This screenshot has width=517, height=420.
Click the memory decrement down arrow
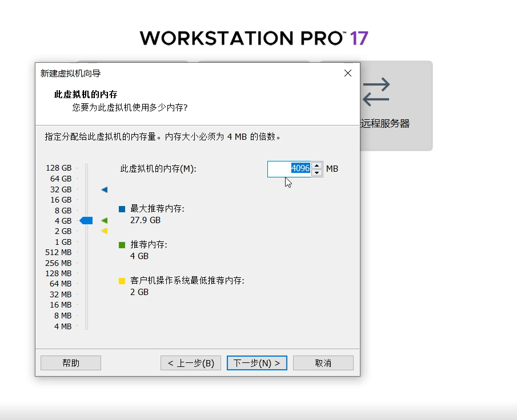tap(317, 172)
